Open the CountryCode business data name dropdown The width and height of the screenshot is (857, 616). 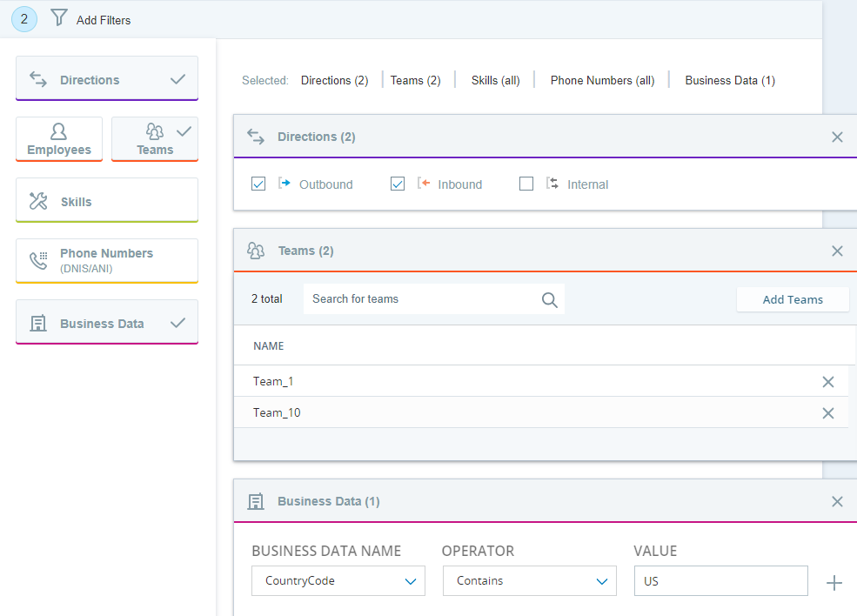pos(338,581)
